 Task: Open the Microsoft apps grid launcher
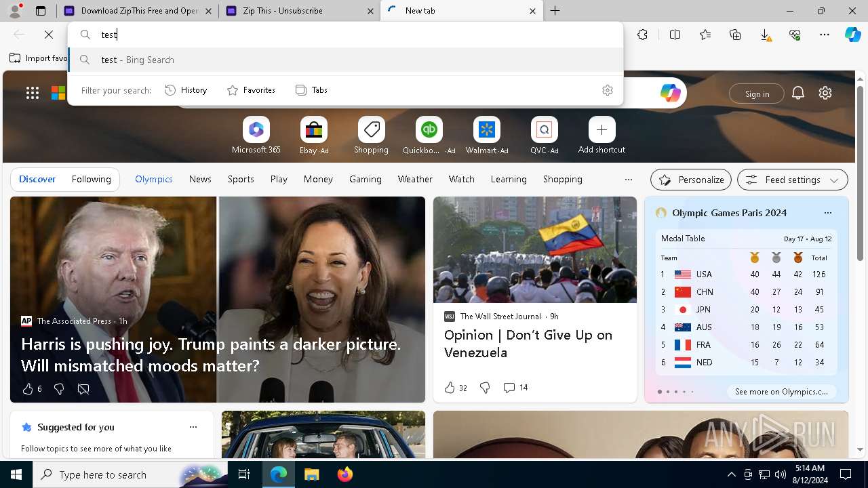33,93
